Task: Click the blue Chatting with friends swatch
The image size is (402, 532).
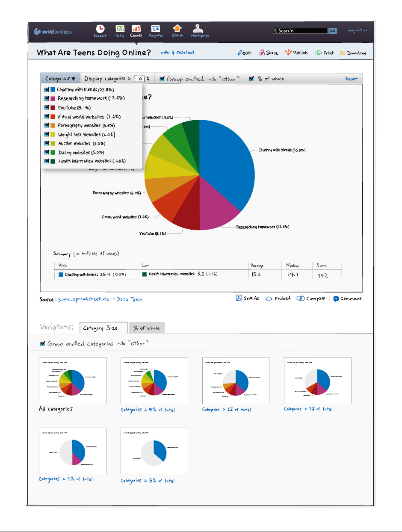Action: (x=53, y=90)
